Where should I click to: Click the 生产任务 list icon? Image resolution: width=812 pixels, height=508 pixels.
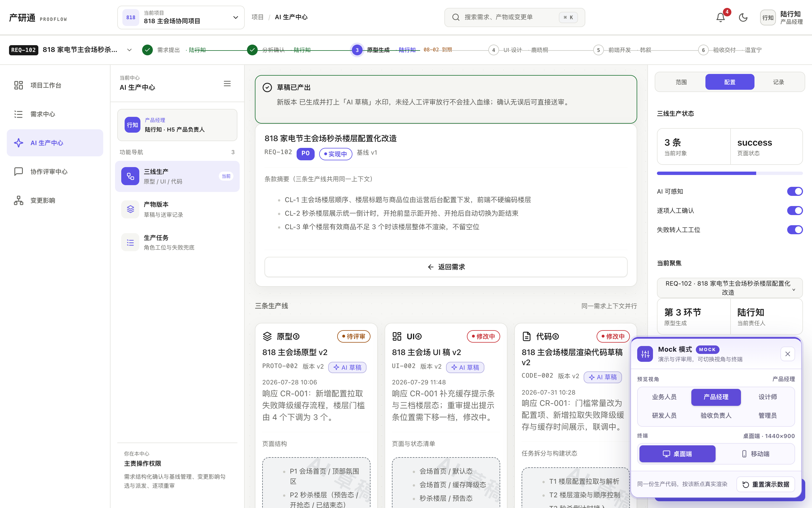click(x=130, y=242)
